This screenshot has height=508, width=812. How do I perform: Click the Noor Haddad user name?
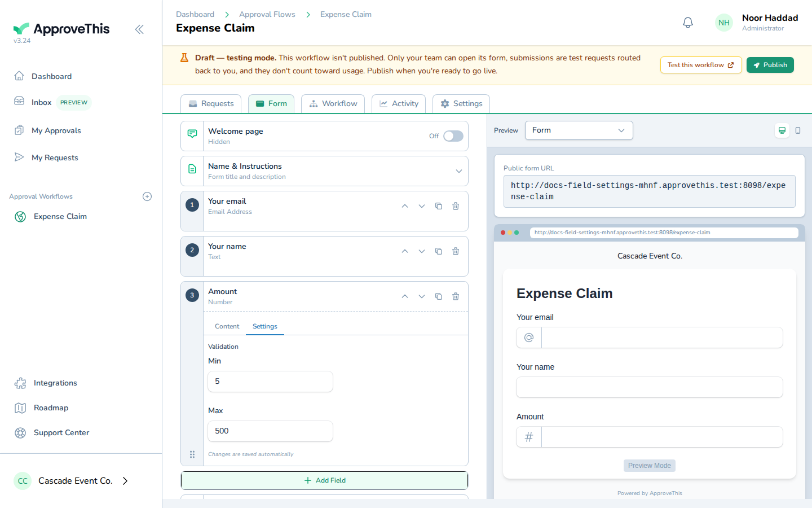click(x=770, y=18)
